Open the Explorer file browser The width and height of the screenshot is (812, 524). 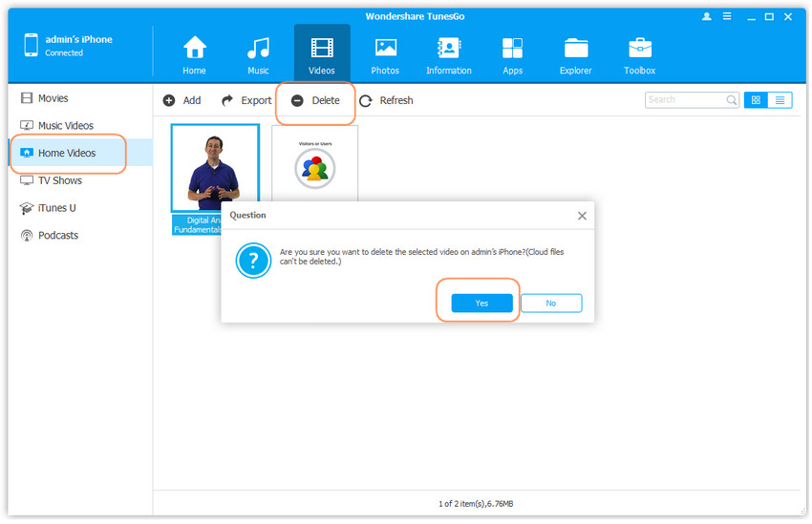coord(575,54)
